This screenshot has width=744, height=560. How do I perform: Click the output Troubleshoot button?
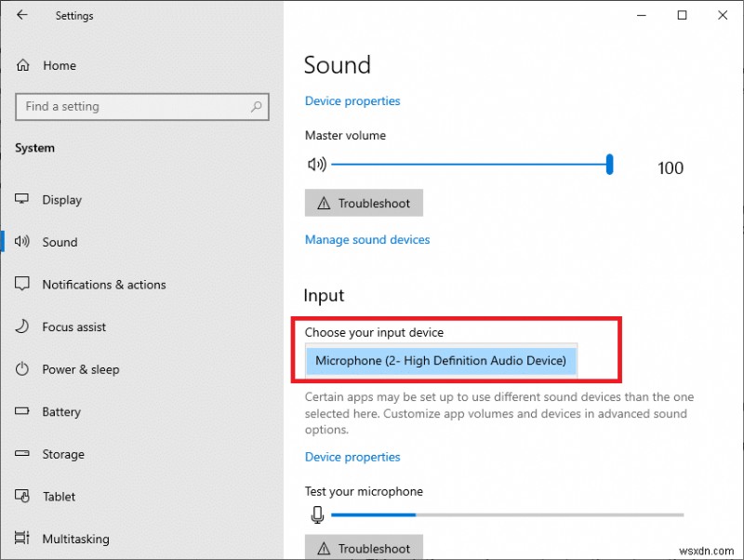364,204
